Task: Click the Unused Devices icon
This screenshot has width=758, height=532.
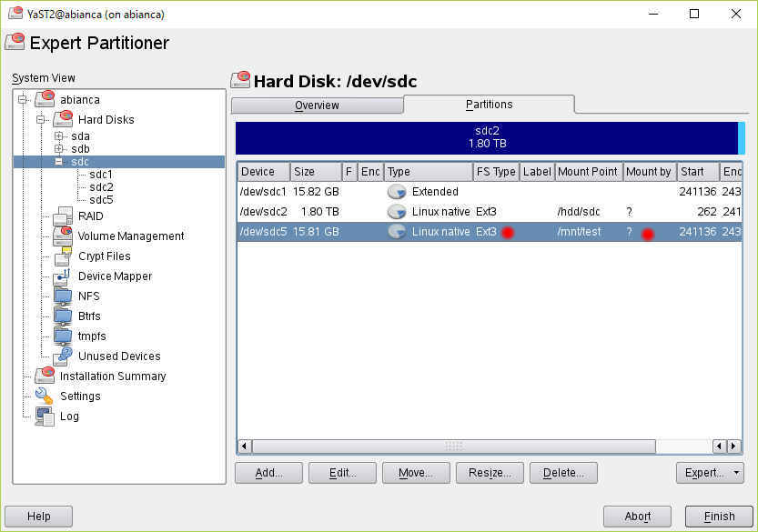Action: [63, 356]
